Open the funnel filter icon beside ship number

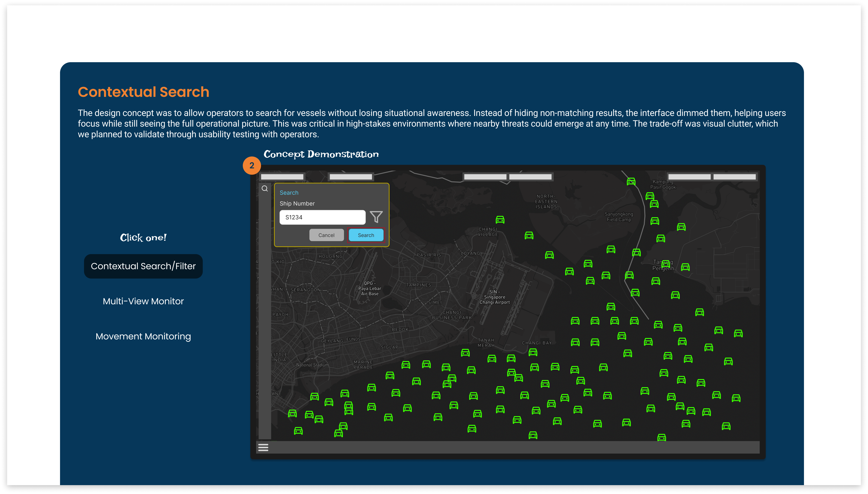(x=376, y=217)
